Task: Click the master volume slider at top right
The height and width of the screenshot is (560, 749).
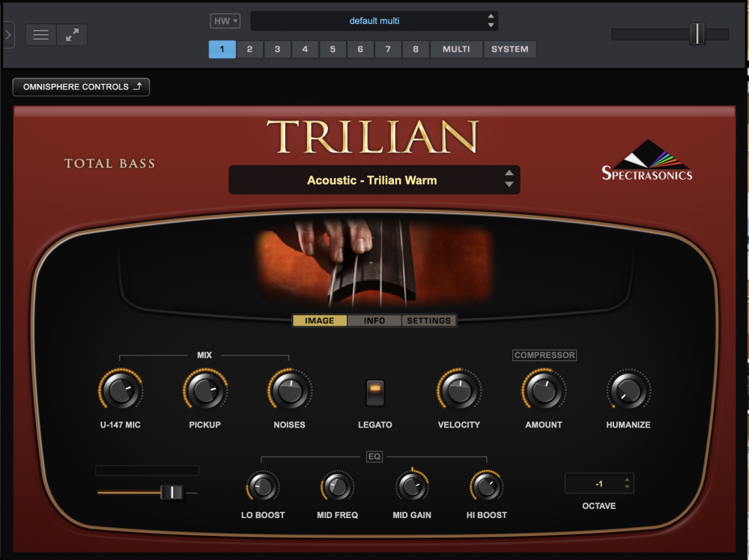Action: click(x=670, y=34)
